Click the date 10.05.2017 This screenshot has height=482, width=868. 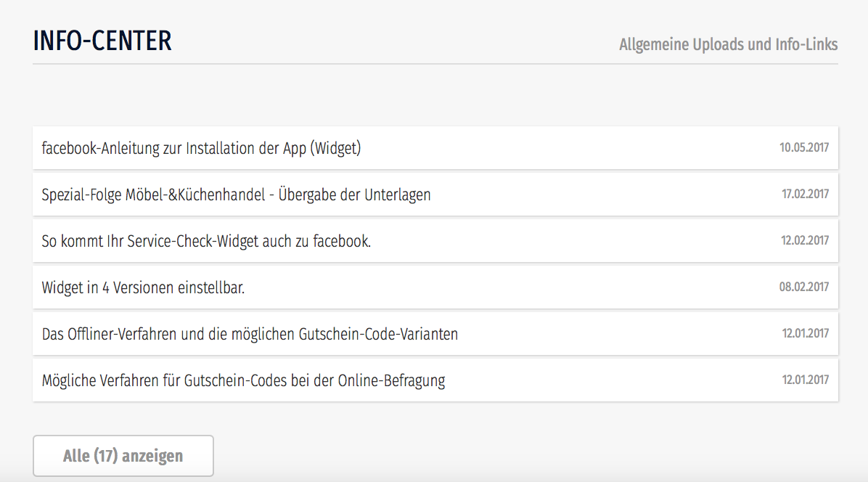tap(804, 148)
